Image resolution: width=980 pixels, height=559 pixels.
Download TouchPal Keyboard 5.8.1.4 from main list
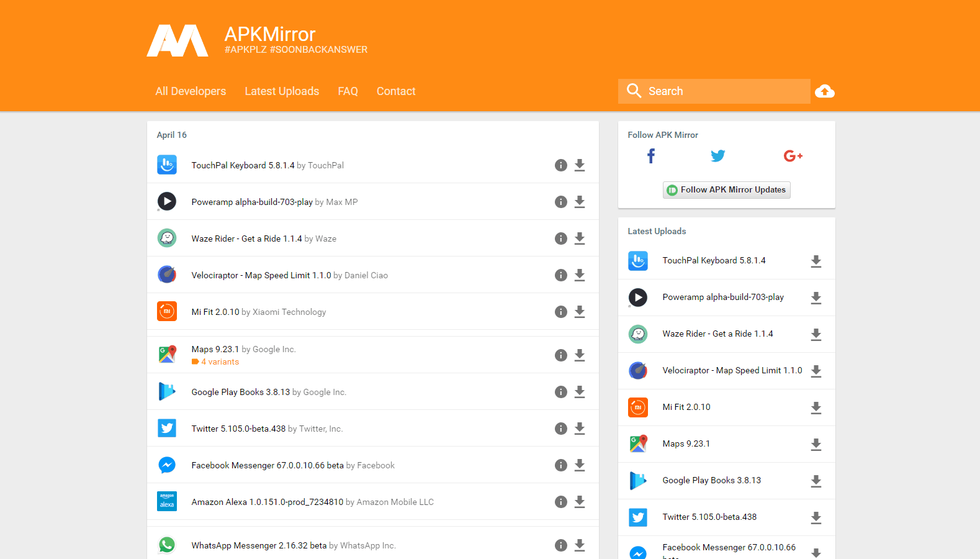pos(579,165)
